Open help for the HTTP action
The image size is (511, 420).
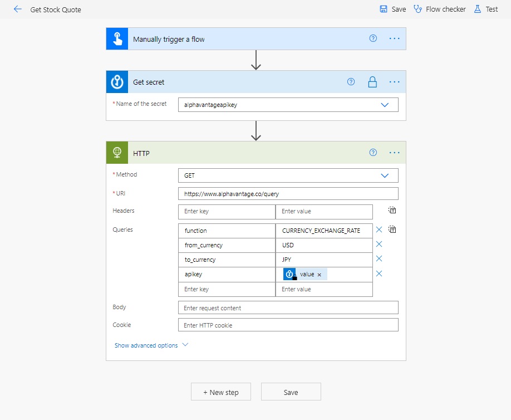[x=373, y=153]
